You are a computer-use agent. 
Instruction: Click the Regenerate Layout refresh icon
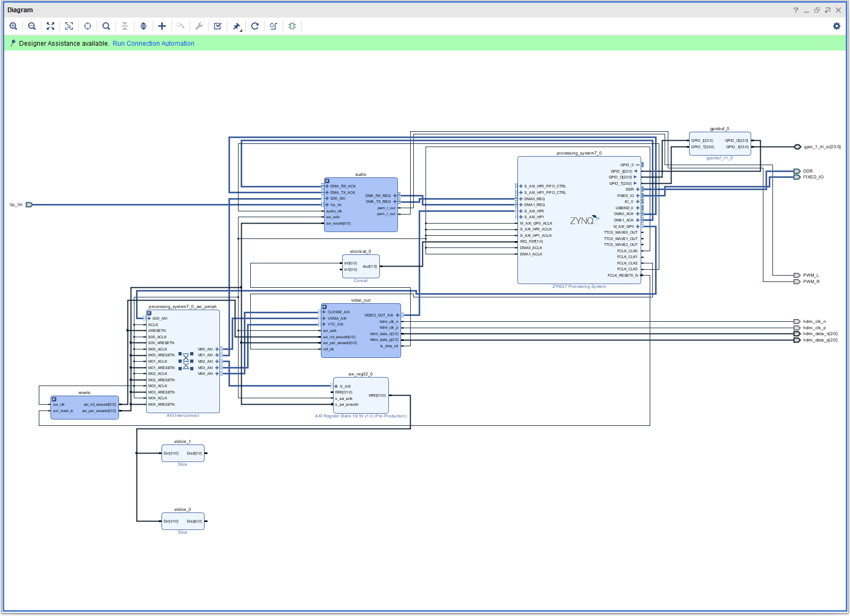(255, 26)
